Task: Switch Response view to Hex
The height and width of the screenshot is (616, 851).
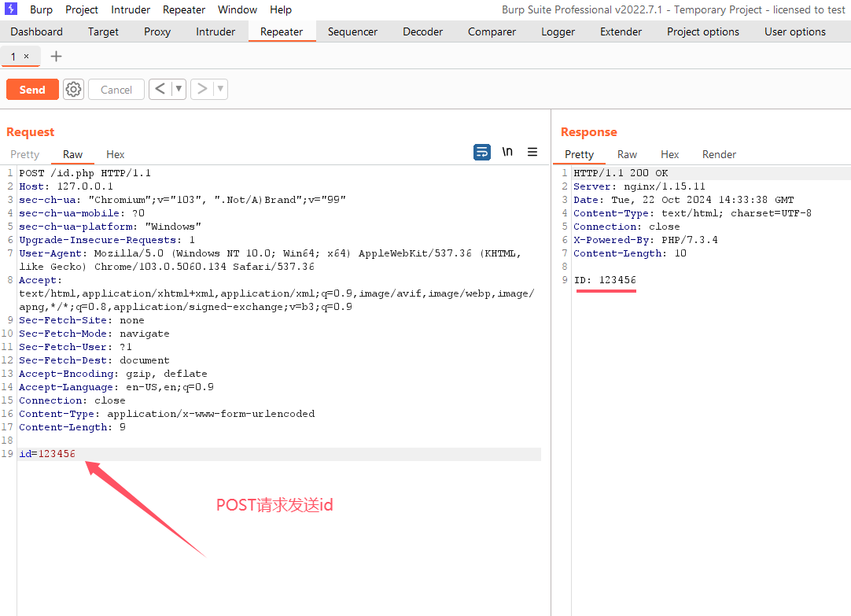Action: click(670, 154)
